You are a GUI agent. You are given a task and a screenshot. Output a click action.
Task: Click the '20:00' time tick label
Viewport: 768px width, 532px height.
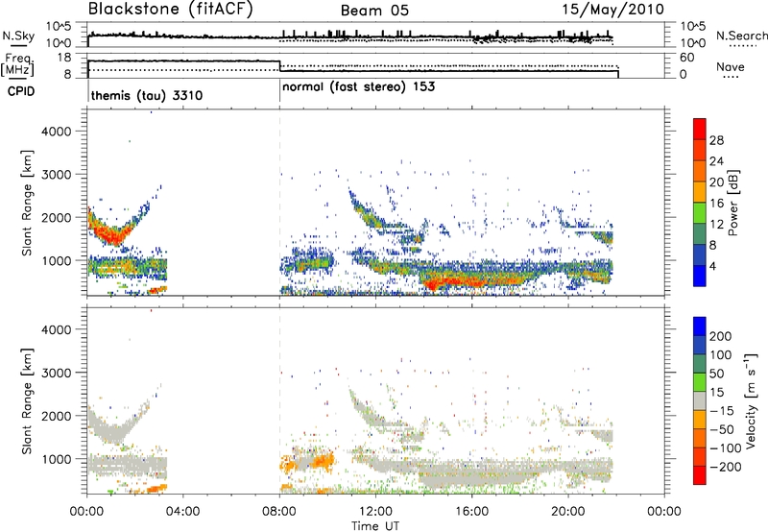[568, 512]
